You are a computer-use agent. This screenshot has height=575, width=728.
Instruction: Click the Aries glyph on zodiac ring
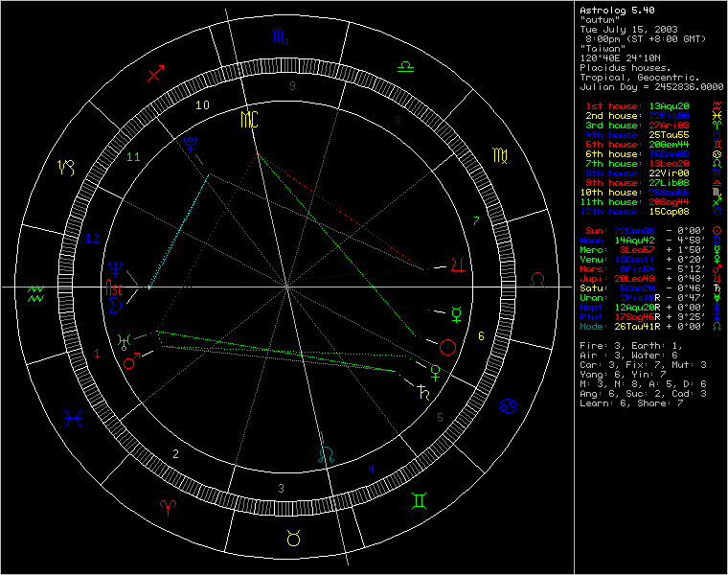[168, 508]
